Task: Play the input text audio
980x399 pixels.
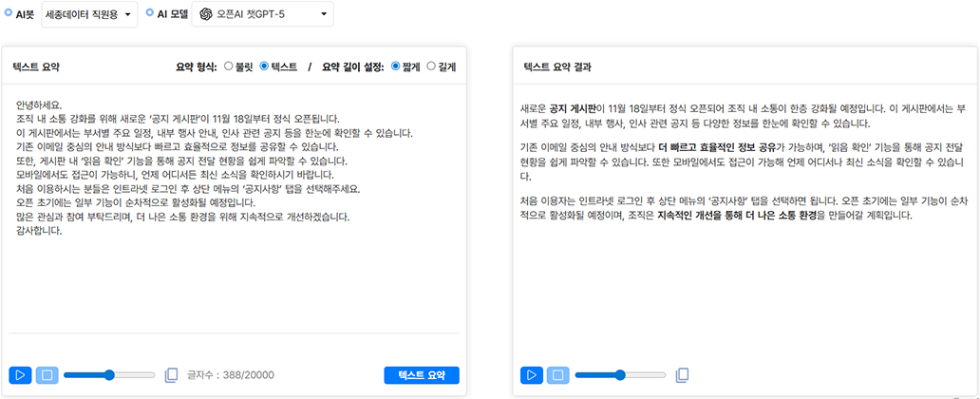Action: (20, 374)
